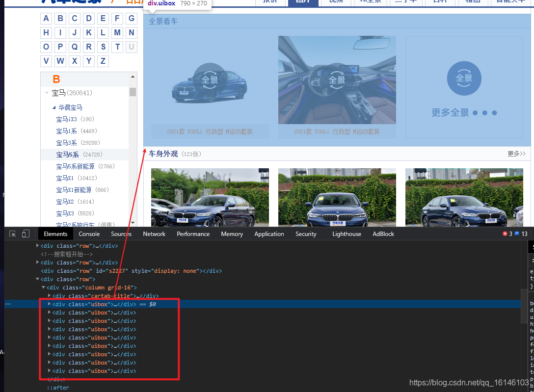The image size is (534, 392).
Task: Click the 2021款 530Li caption under the interior panorama
Action: coord(337,131)
